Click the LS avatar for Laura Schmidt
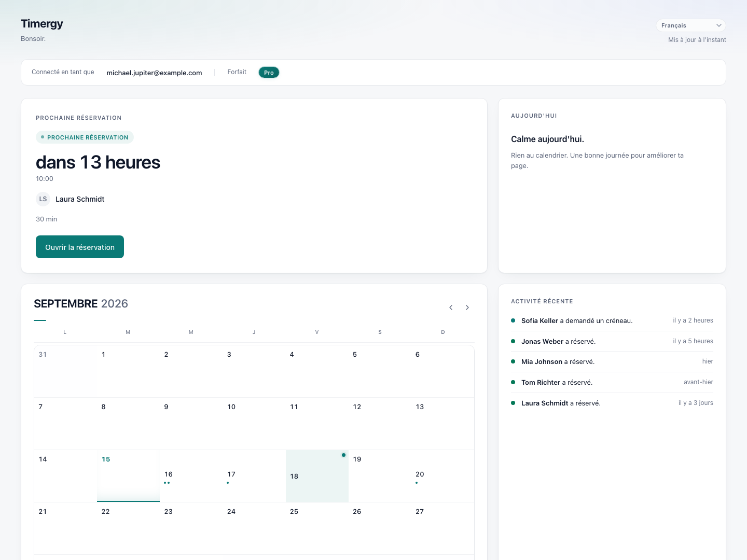The width and height of the screenshot is (747, 560). [43, 199]
